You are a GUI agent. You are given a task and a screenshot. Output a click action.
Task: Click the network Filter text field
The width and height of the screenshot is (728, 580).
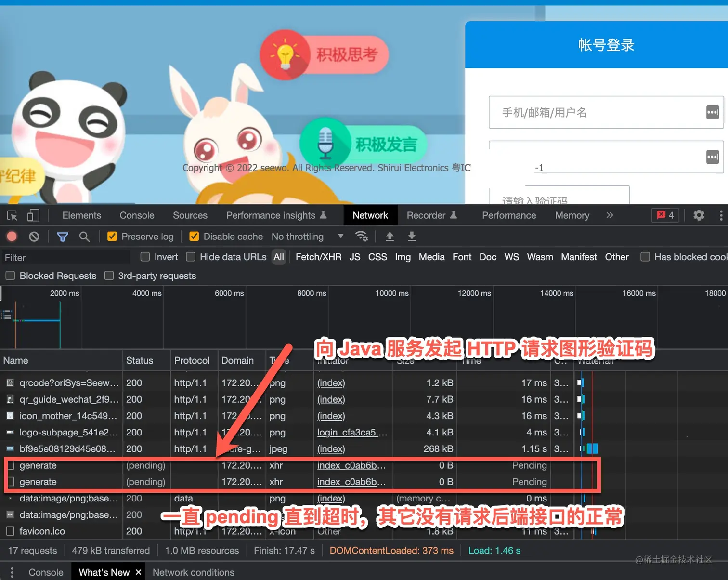pyautogui.click(x=65, y=257)
